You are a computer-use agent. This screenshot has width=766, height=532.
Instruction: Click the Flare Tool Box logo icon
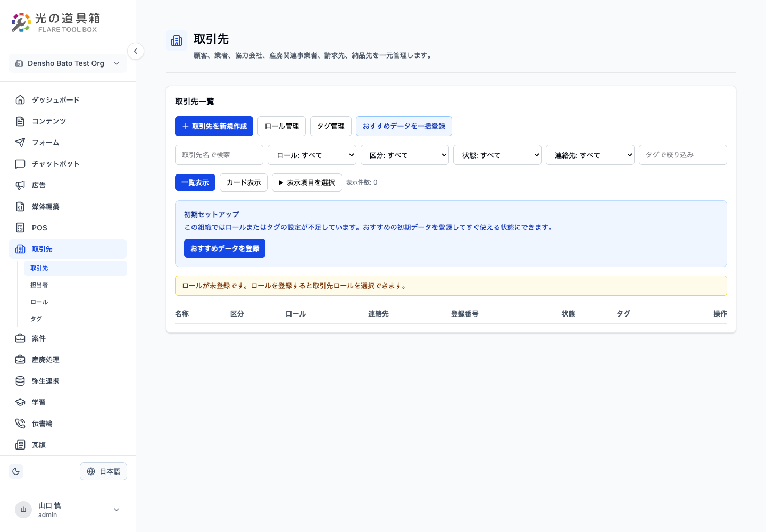(x=21, y=22)
